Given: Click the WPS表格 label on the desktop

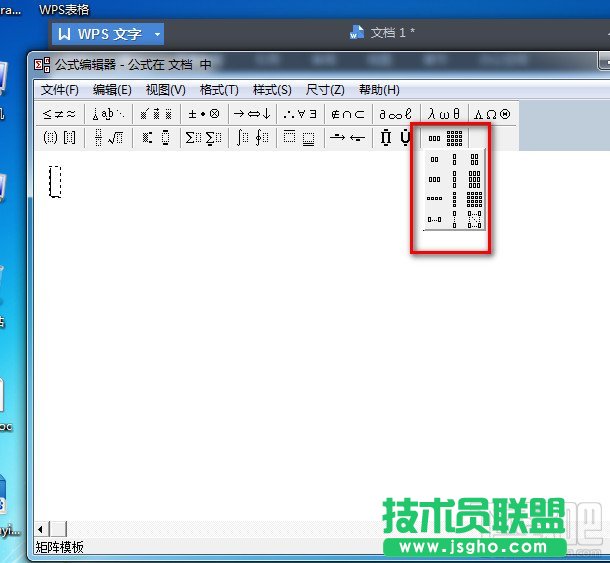Looking at the screenshot, I should click(x=64, y=9).
